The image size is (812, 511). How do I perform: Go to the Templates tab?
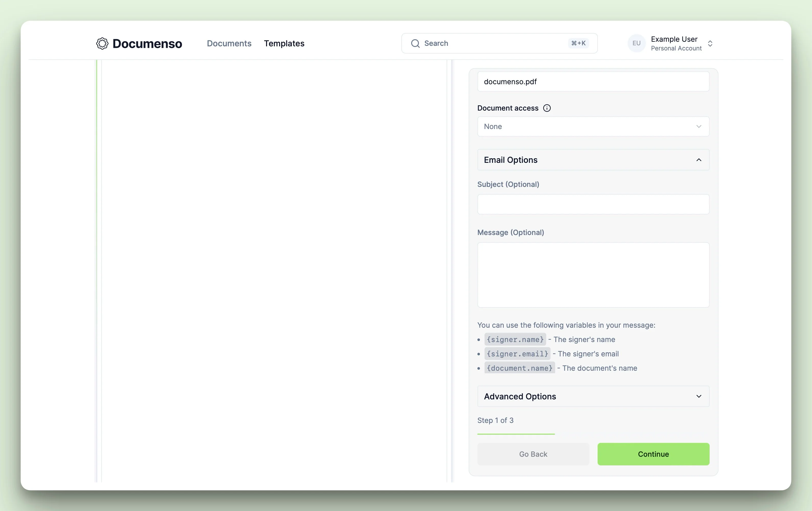[284, 44]
